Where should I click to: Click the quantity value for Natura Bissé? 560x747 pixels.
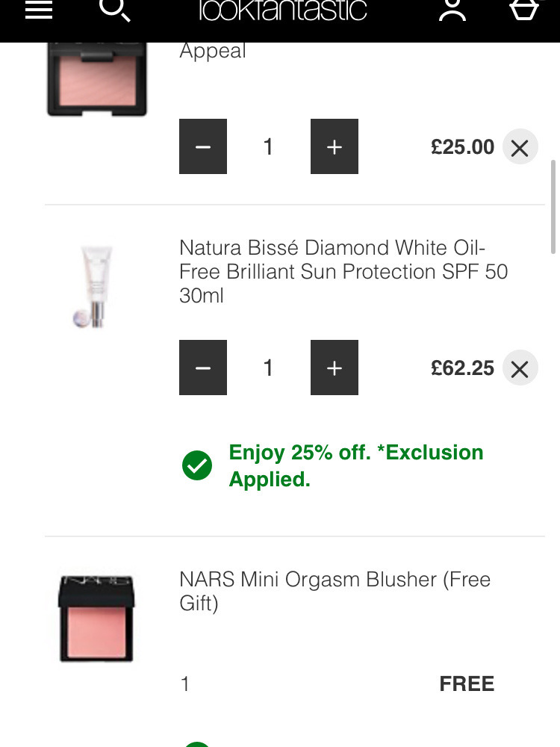[268, 368]
